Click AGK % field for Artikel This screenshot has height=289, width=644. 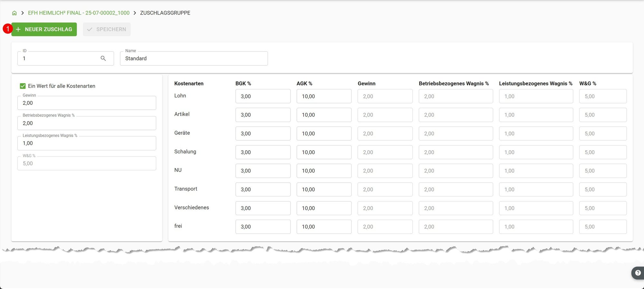(324, 115)
